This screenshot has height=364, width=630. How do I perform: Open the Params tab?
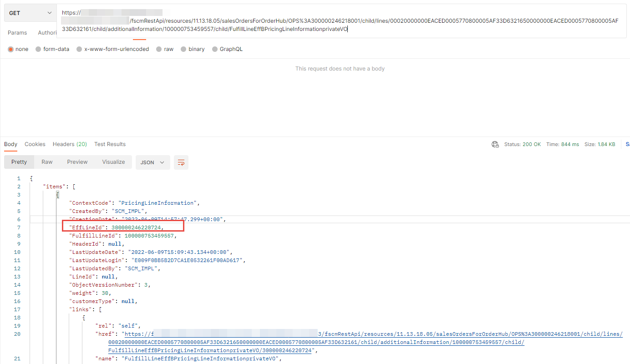17,33
